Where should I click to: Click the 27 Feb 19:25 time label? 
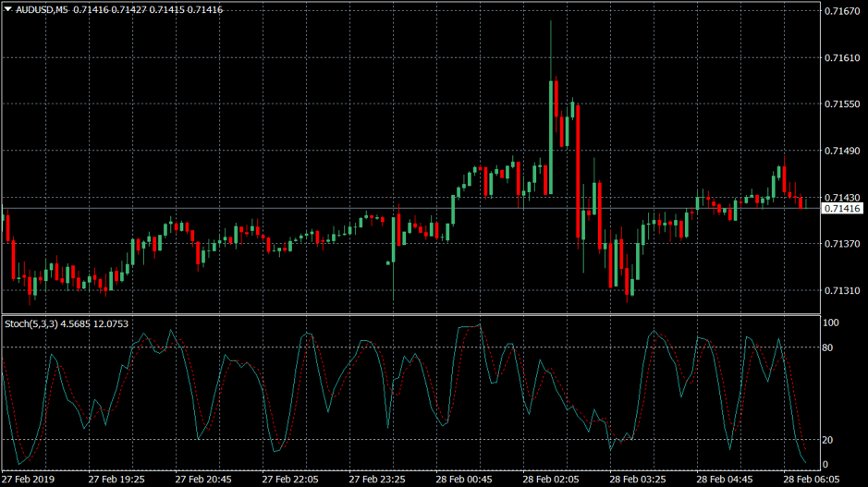coord(116,480)
